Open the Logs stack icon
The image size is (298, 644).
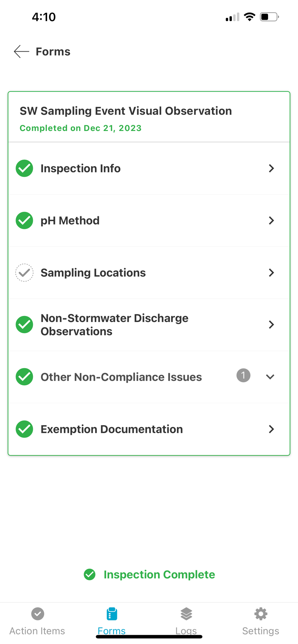click(x=186, y=614)
